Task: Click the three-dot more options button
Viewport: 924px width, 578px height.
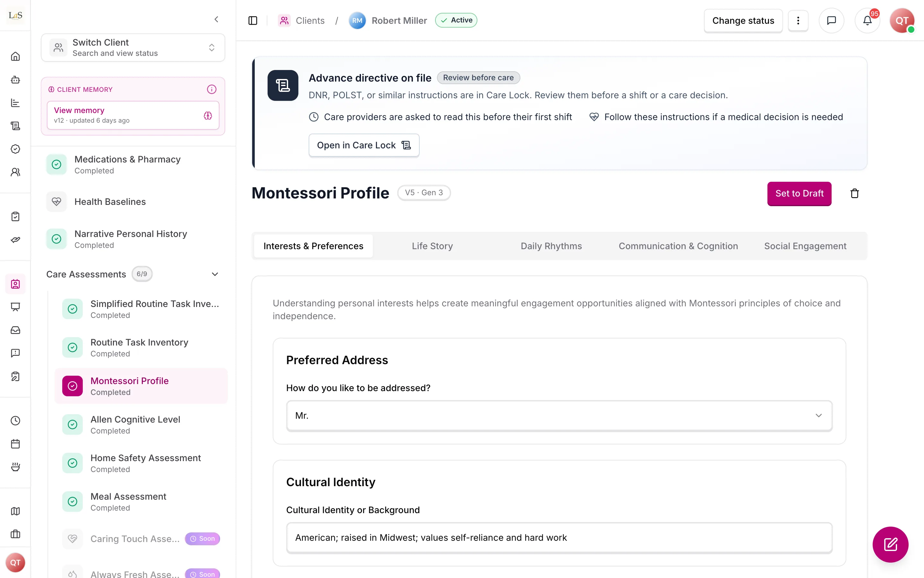Action: click(x=798, y=21)
